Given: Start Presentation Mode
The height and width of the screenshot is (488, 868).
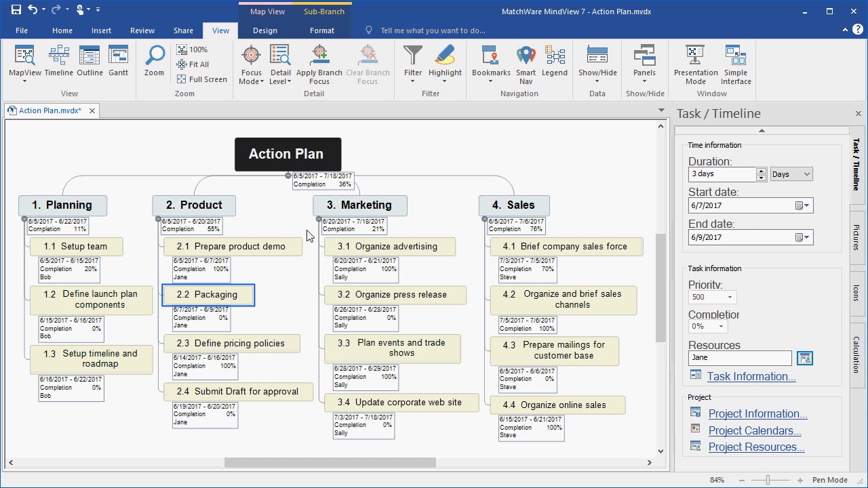Looking at the screenshot, I should [x=696, y=65].
